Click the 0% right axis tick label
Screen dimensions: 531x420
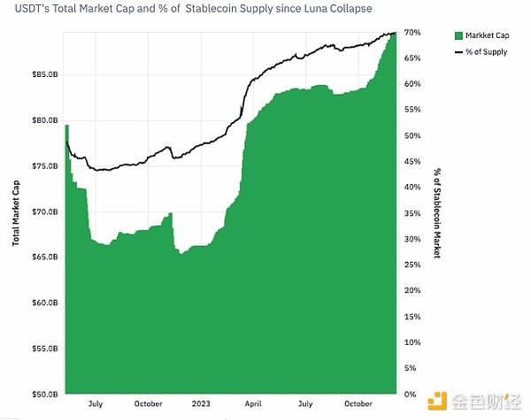409,393
